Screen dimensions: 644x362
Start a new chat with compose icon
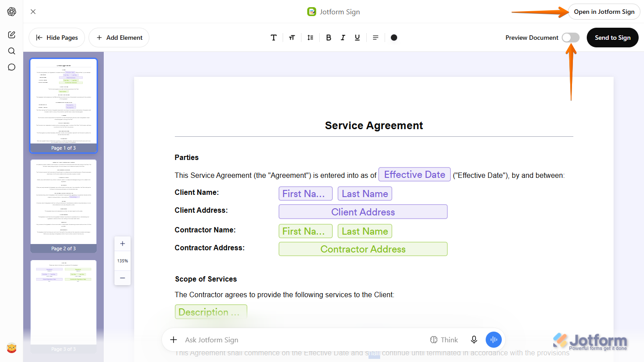coord(12,35)
